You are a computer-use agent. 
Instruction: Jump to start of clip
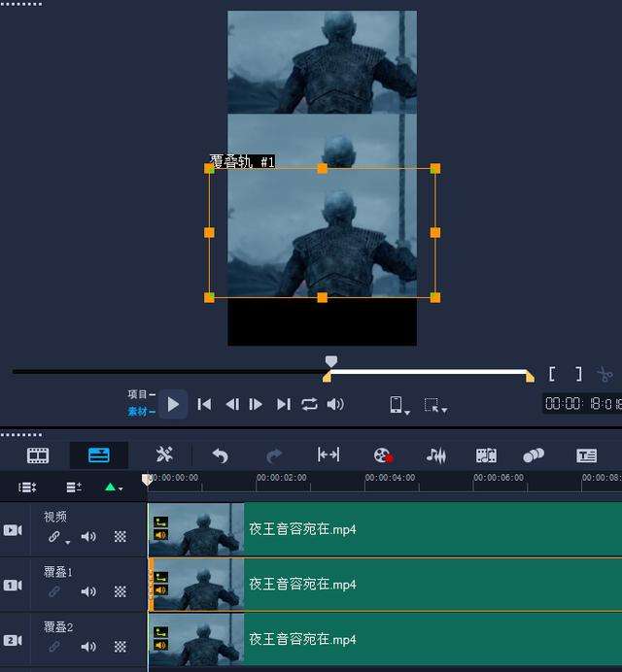click(204, 404)
